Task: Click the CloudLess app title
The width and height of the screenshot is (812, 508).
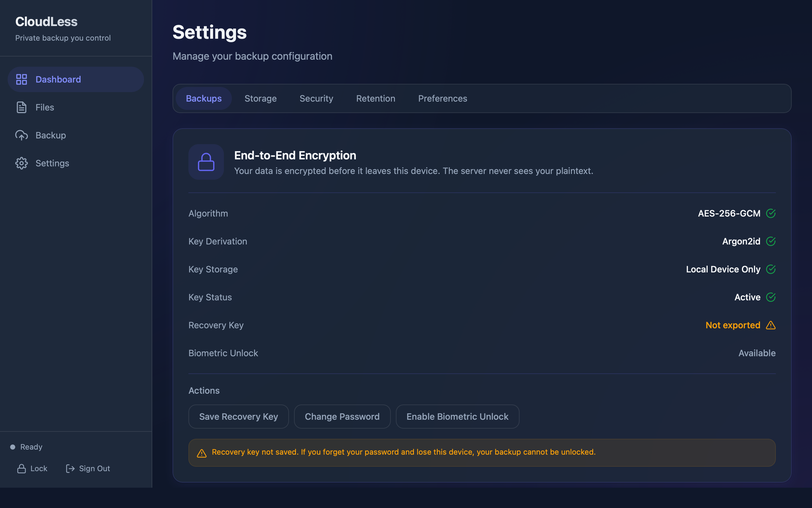Action: point(46,22)
